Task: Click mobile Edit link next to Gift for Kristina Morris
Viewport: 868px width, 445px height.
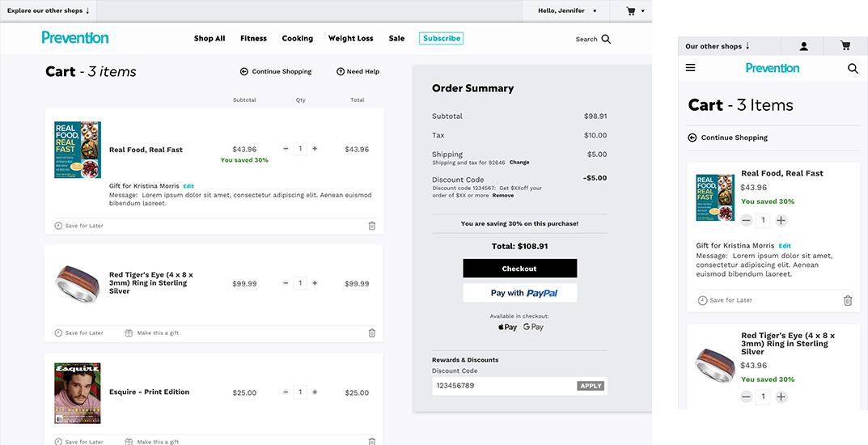Action: point(785,246)
